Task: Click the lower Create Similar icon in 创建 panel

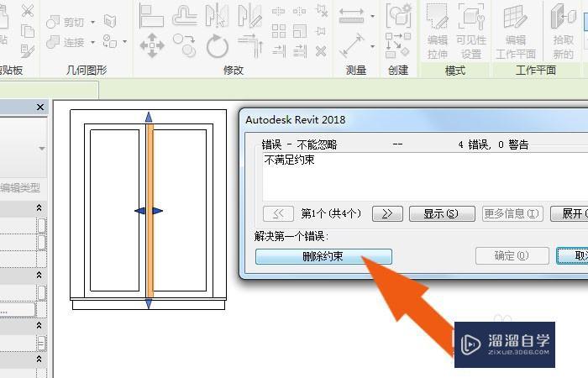Action: (x=398, y=45)
